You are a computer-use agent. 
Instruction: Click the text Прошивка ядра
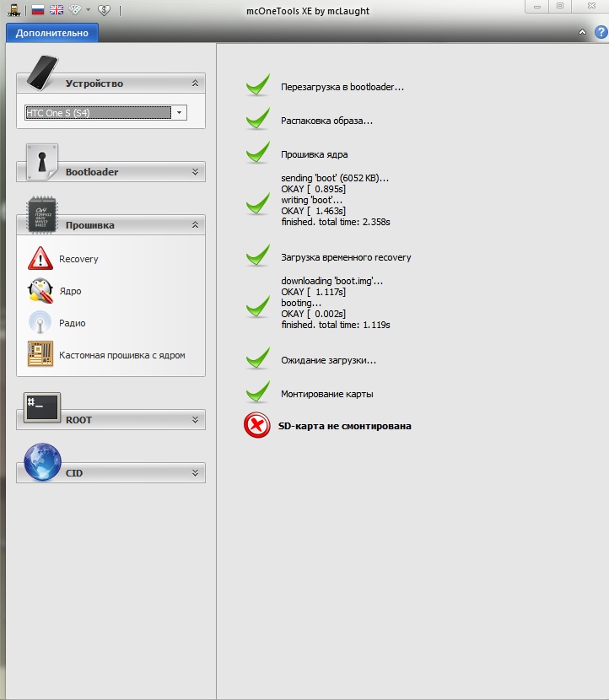(x=315, y=154)
